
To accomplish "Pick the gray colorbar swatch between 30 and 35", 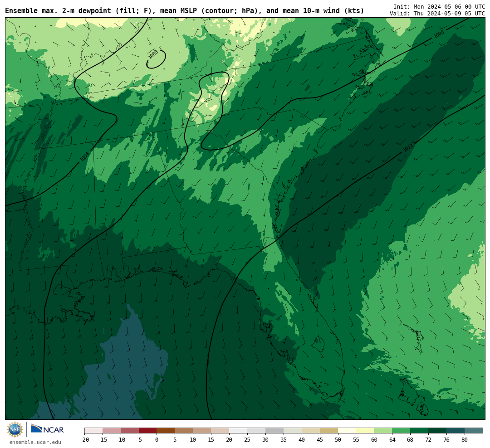I will click(x=274, y=431).
